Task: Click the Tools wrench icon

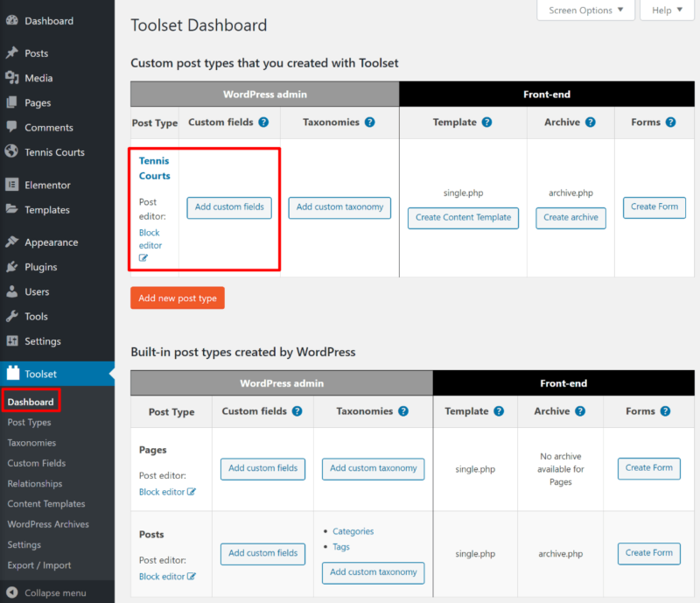Action: [12, 316]
